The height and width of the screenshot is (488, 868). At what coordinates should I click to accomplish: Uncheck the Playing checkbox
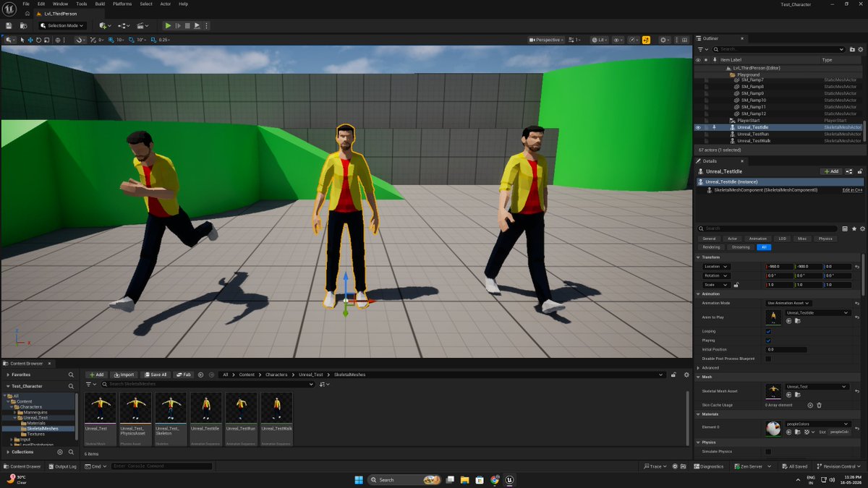(768, 341)
